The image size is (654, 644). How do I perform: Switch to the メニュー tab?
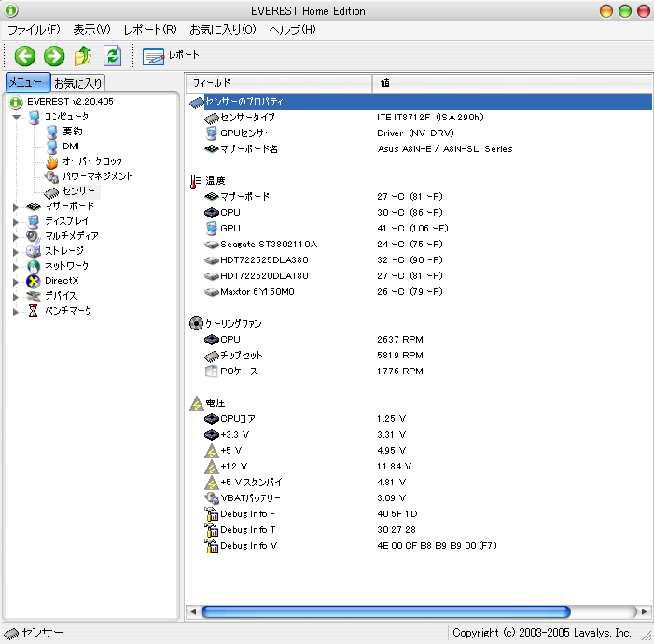(28, 82)
